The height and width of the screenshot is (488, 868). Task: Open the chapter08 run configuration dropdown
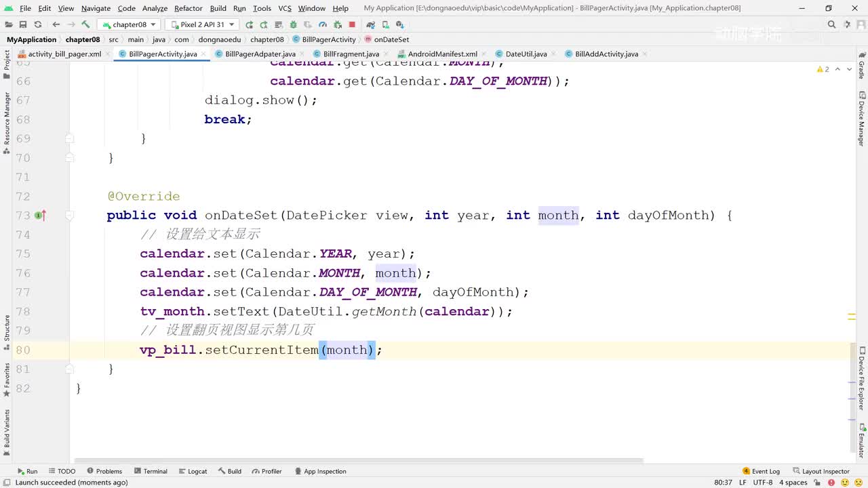[x=129, y=24]
